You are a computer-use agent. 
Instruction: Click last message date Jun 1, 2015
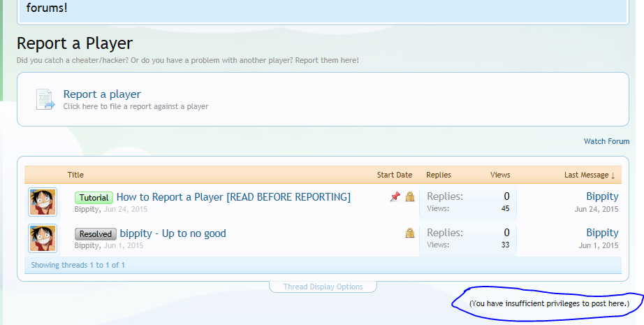pyautogui.click(x=599, y=246)
